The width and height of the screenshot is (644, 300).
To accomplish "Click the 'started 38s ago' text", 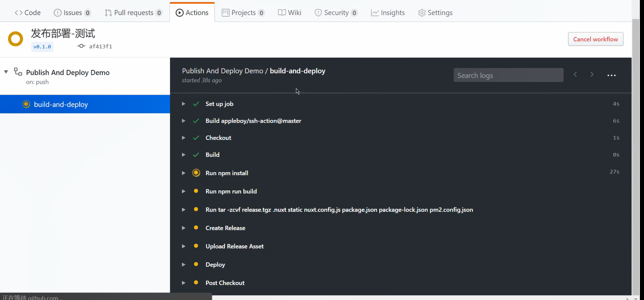I will coord(202,80).
